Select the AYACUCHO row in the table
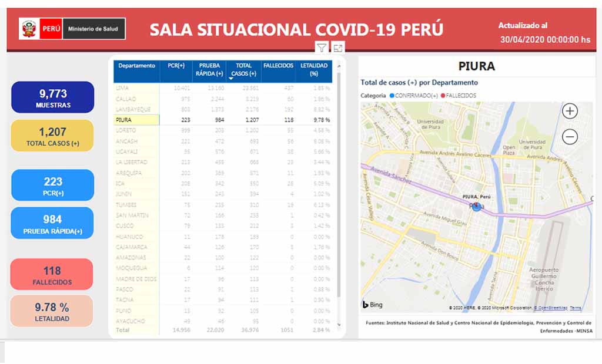The width and height of the screenshot is (602, 364). 223,321
